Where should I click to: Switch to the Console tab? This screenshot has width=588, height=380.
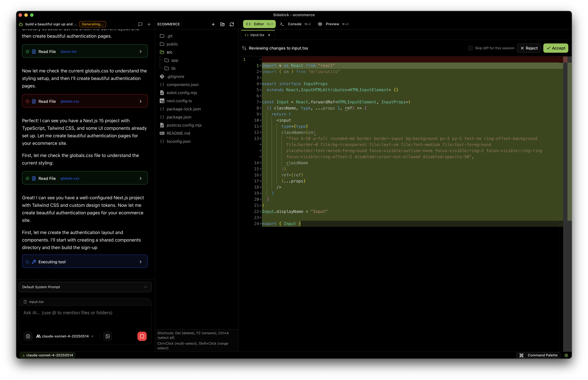(x=295, y=24)
